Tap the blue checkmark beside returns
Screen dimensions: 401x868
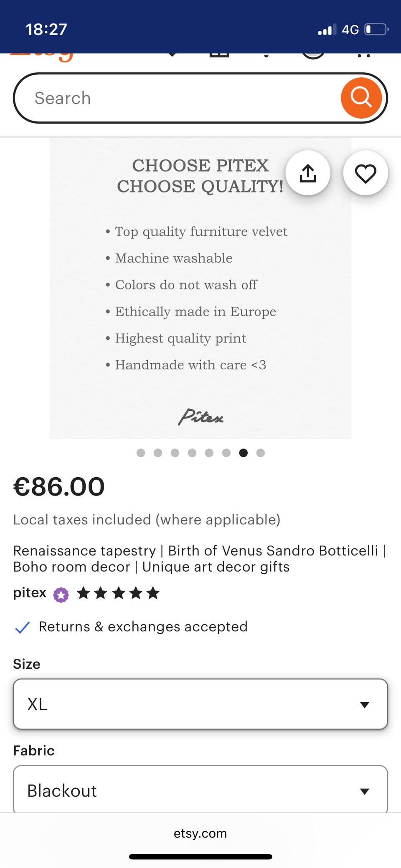[22, 627]
